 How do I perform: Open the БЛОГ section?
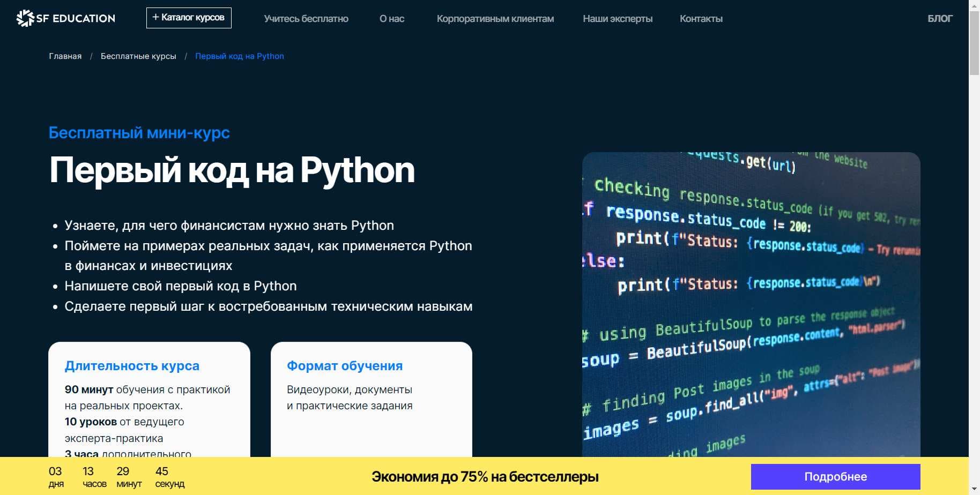[x=939, y=18]
